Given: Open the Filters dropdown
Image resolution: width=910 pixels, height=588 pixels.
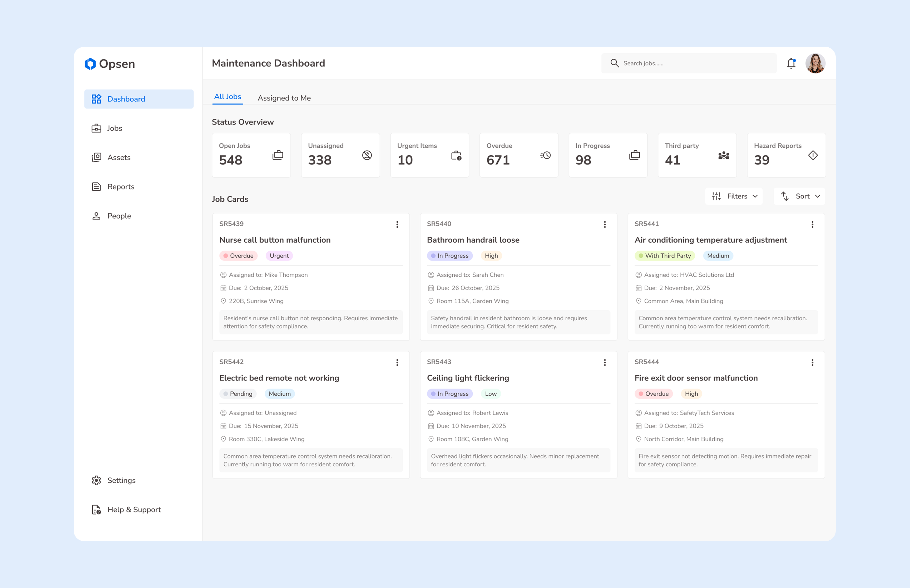Looking at the screenshot, I should tap(734, 196).
